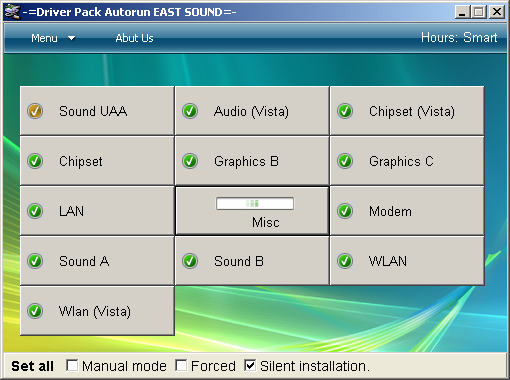Click the orange check icon beside Sound UAA
510x380 pixels.
click(x=35, y=111)
